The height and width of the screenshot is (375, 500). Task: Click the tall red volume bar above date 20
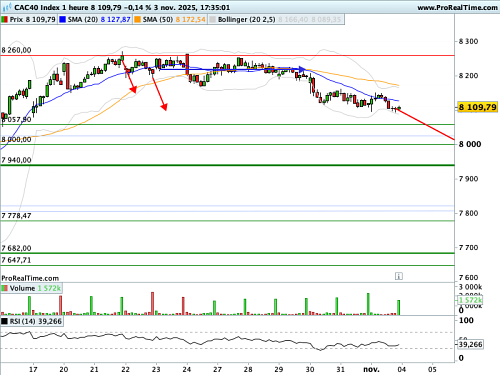pos(61,305)
